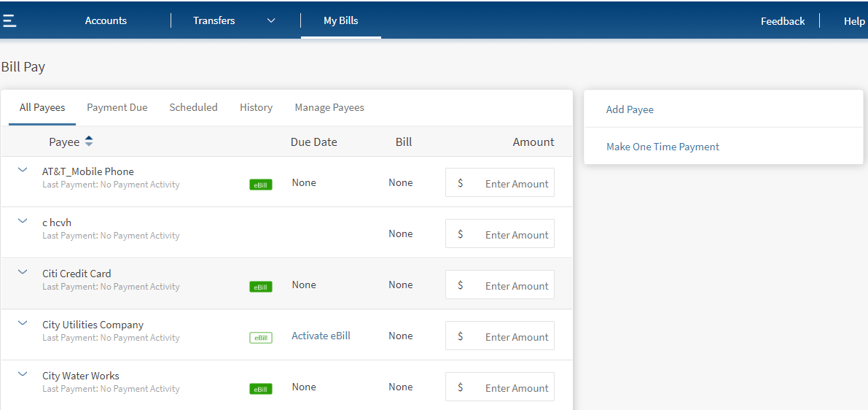Go to the Manage Payees tab

(x=329, y=107)
